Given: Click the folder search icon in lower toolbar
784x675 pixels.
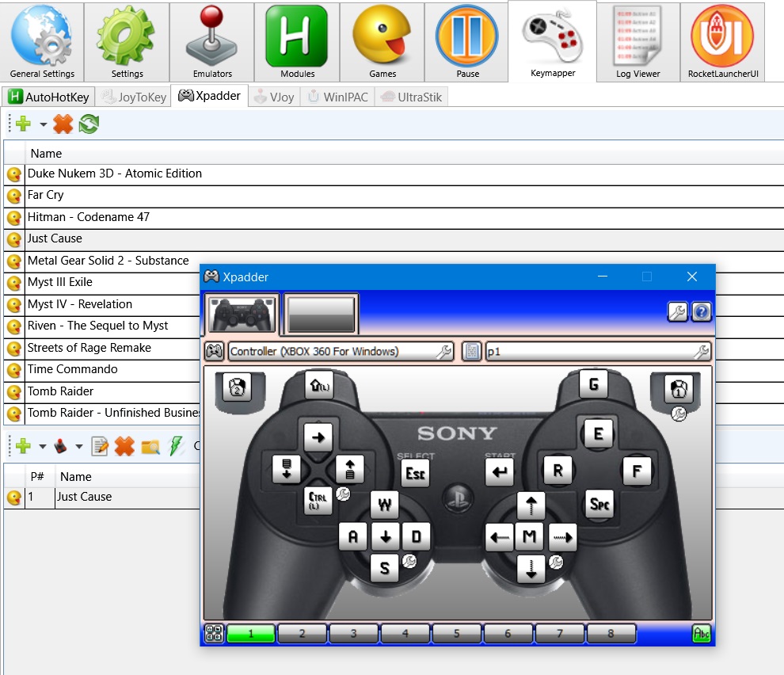Looking at the screenshot, I should (150, 447).
